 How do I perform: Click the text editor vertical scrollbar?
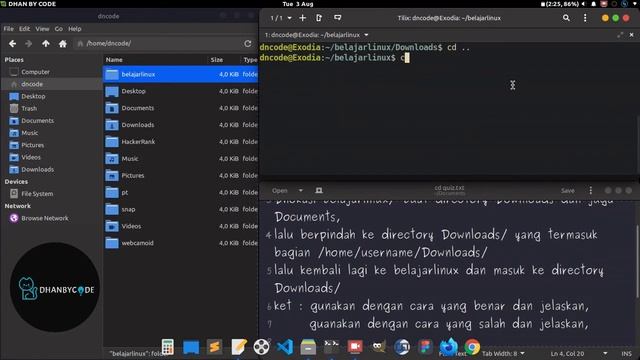pos(637,261)
